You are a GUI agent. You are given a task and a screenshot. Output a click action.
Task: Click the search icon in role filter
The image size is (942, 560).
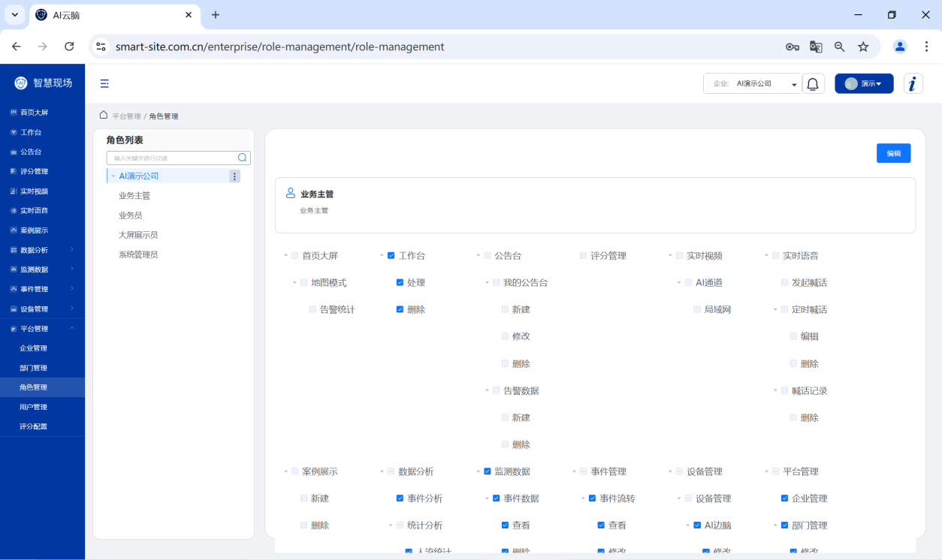(243, 158)
